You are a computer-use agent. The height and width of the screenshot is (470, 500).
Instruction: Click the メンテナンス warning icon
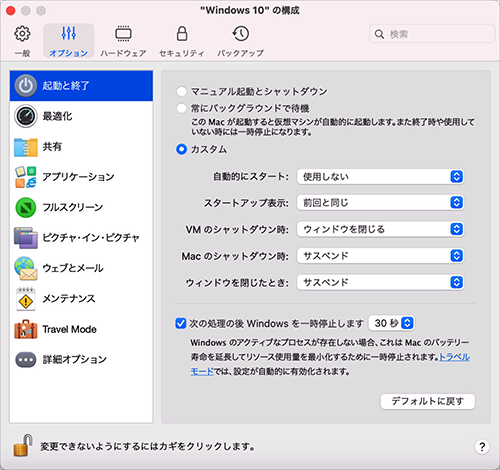26,299
